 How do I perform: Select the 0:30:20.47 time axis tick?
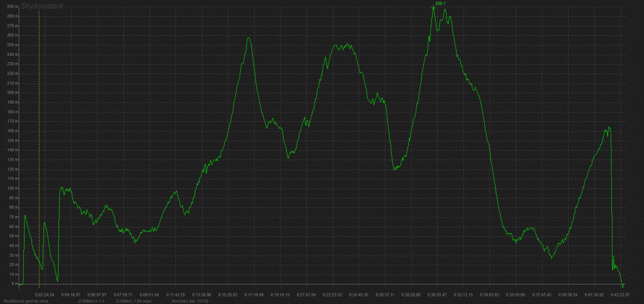coord(437,293)
